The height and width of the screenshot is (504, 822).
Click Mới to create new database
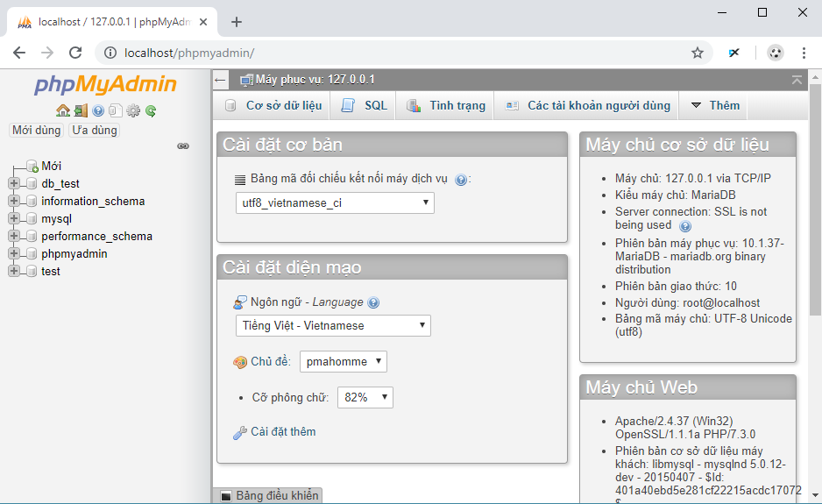point(52,167)
